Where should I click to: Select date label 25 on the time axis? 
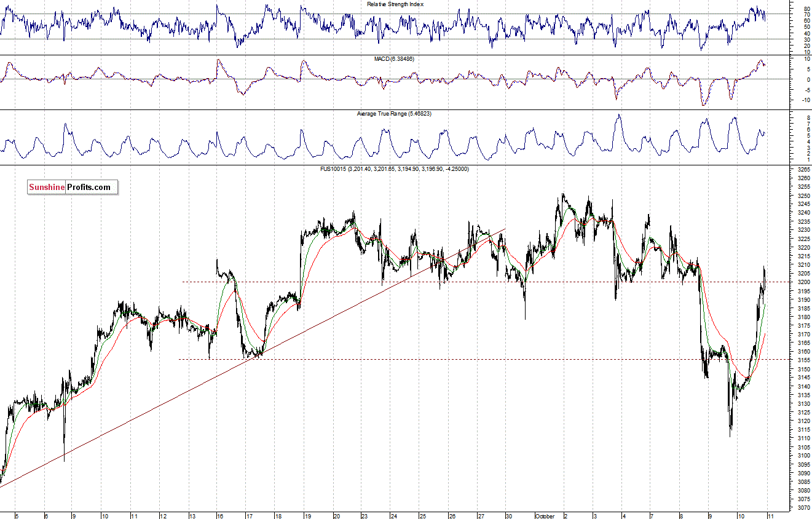tap(423, 515)
